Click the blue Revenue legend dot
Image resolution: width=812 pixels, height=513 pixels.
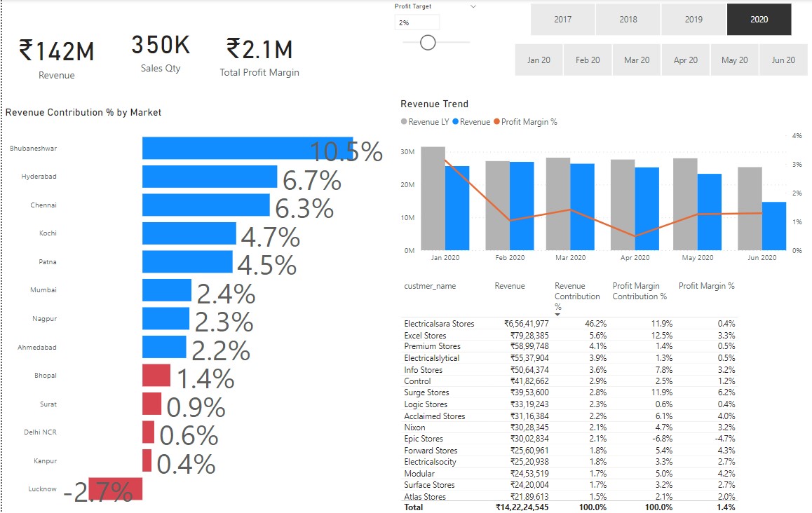coord(455,122)
